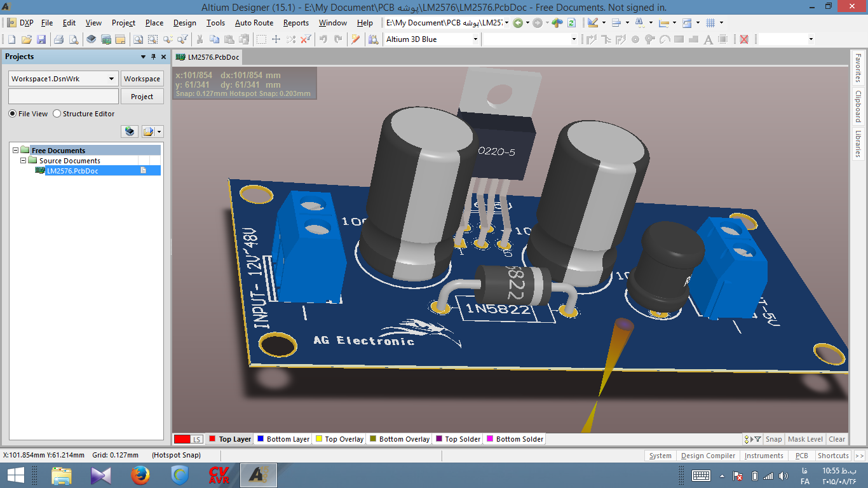This screenshot has height=488, width=868.
Task: Pin the Projects panel with the pushpin
Action: (x=153, y=57)
